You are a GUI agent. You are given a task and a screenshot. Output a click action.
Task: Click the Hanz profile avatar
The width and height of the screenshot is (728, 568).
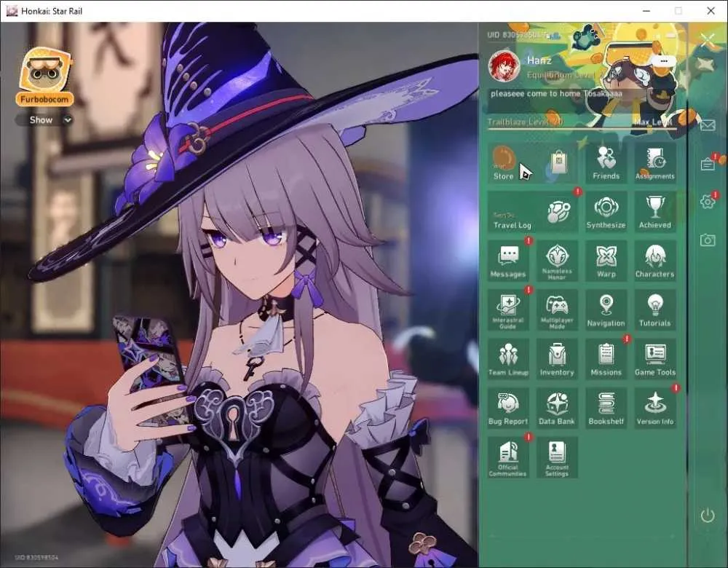point(504,66)
